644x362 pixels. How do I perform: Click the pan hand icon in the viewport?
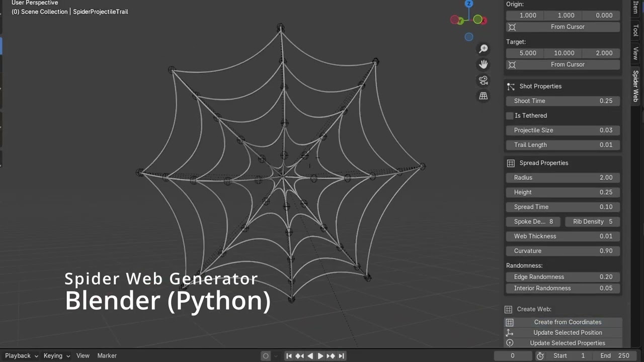(x=484, y=64)
